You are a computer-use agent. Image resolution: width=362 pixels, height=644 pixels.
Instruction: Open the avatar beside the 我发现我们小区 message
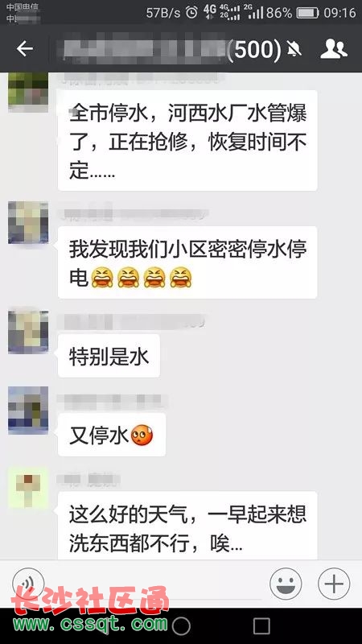click(28, 223)
